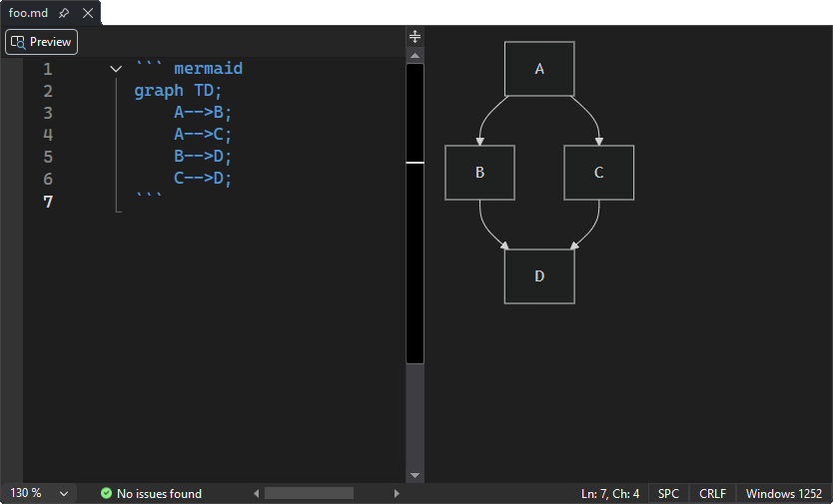Click the 'graph TD;' code line
833x504 pixels.
tap(178, 91)
